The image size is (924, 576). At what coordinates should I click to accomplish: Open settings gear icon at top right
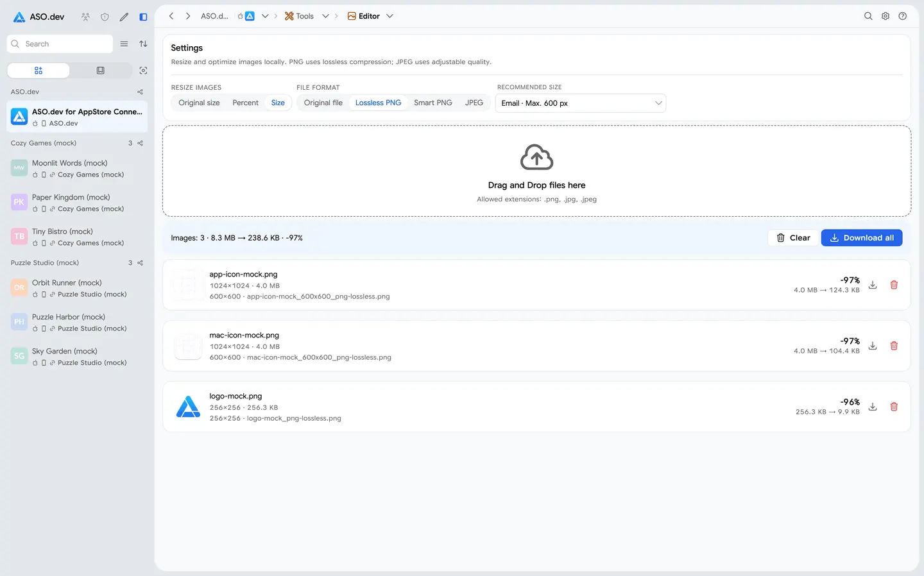[886, 16]
